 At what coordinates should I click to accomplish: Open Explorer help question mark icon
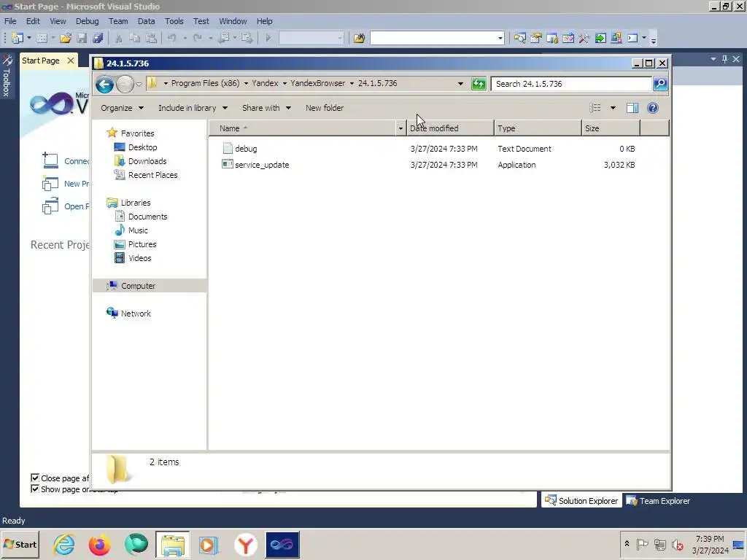pyautogui.click(x=653, y=108)
